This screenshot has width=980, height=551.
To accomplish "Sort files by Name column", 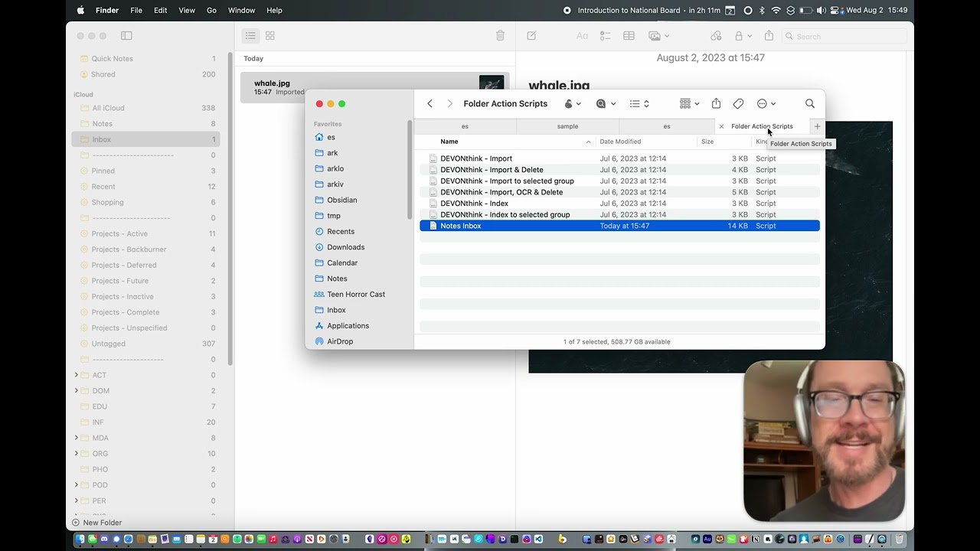I will [449, 142].
